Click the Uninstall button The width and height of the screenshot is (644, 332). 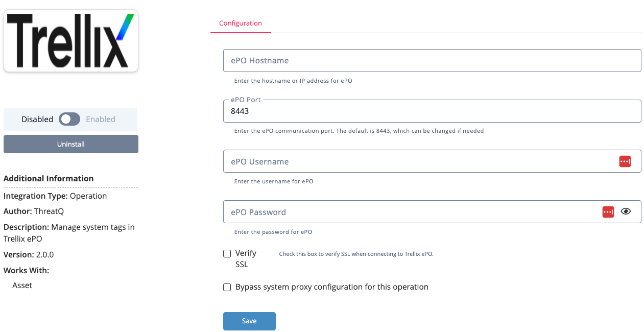(71, 144)
